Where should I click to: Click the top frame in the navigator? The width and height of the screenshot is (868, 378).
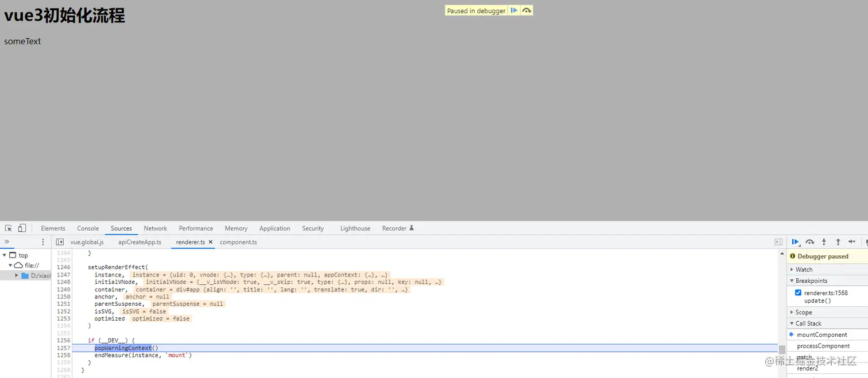pyautogui.click(x=23, y=255)
